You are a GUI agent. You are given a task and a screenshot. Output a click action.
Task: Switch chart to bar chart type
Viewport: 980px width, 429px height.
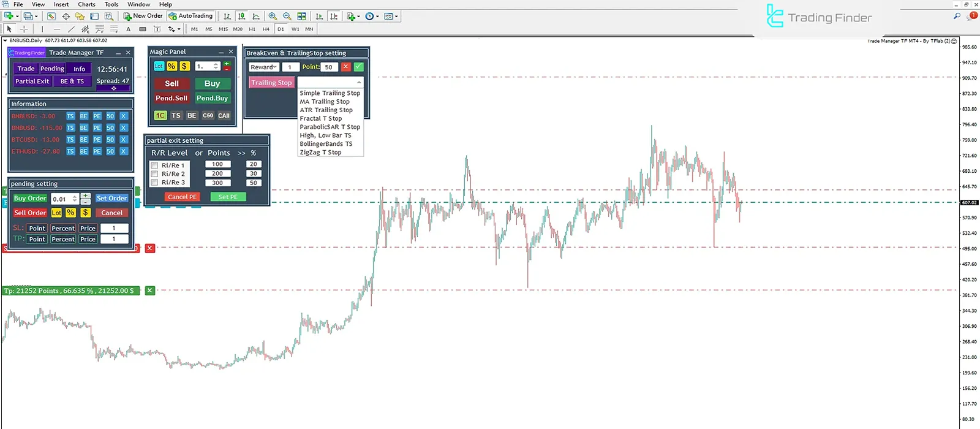[x=227, y=17]
